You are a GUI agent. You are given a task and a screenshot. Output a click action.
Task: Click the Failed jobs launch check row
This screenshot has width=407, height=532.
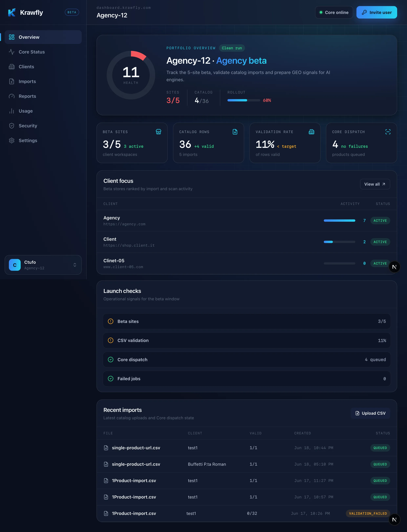[x=247, y=379]
